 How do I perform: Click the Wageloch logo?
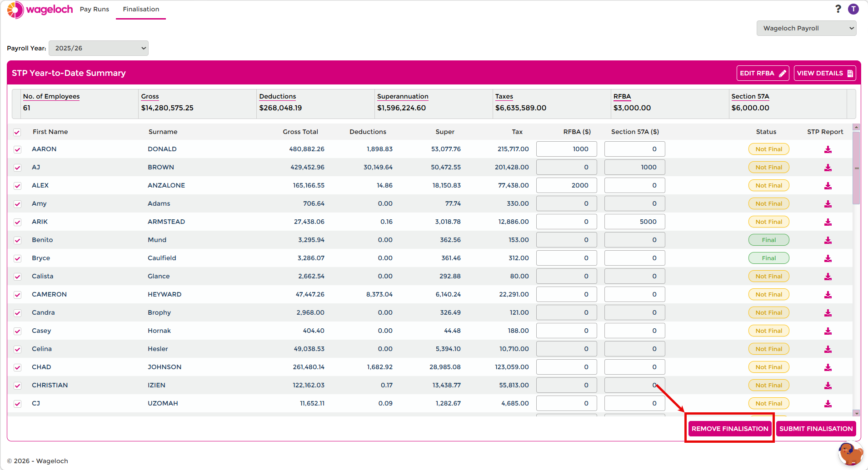[40, 10]
